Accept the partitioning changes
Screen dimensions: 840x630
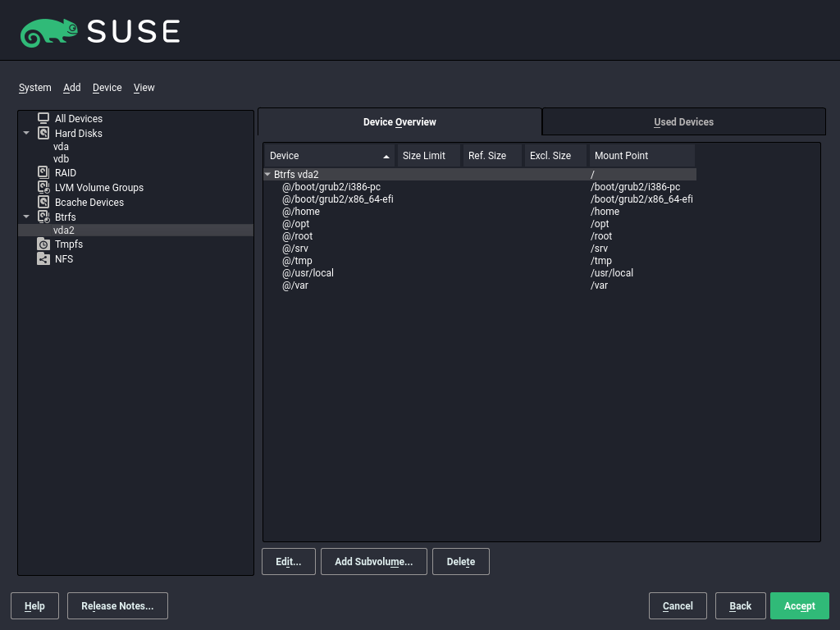799,605
